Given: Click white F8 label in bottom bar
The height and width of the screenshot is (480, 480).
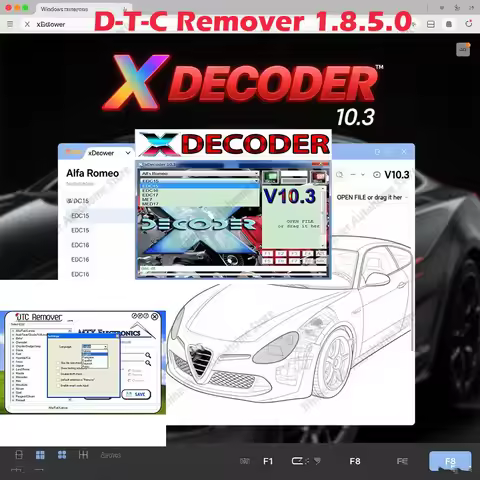Looking at the screenshot, I should click(x=355, y=461).
